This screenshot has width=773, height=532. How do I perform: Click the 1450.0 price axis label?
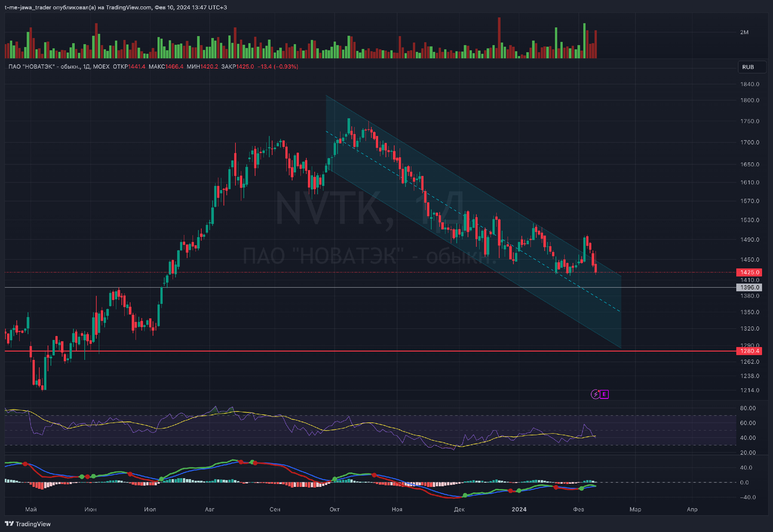(x=750, y=260)
